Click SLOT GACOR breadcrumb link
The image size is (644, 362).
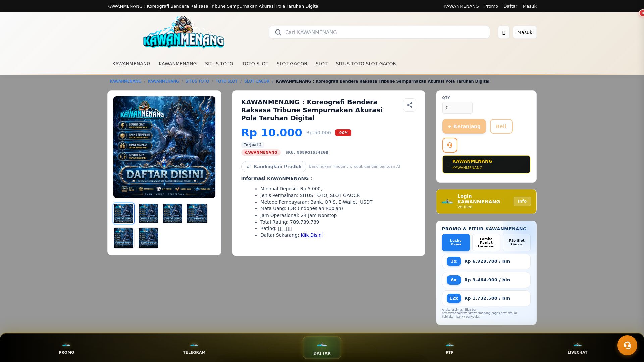coord(257,81)
